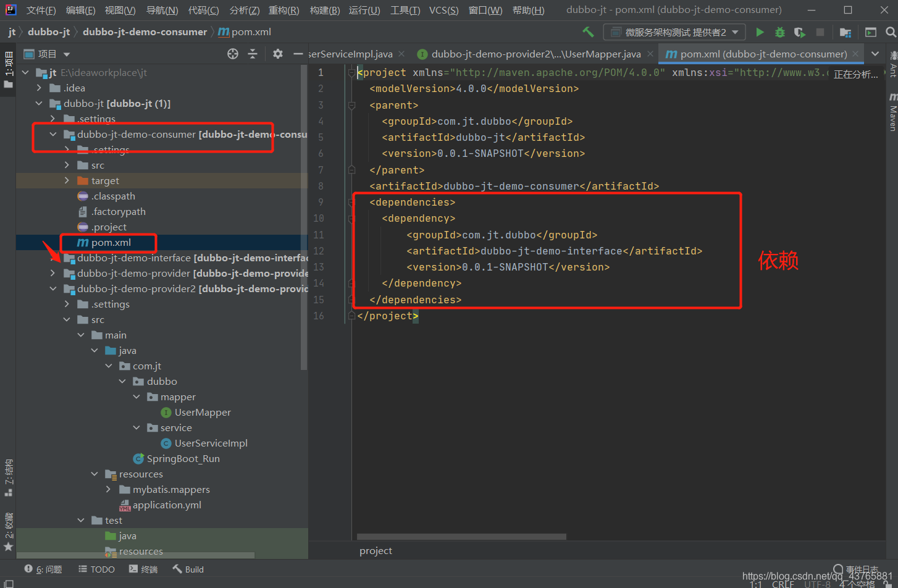
Task: Open the Maven side tool window
Action: 892,112
